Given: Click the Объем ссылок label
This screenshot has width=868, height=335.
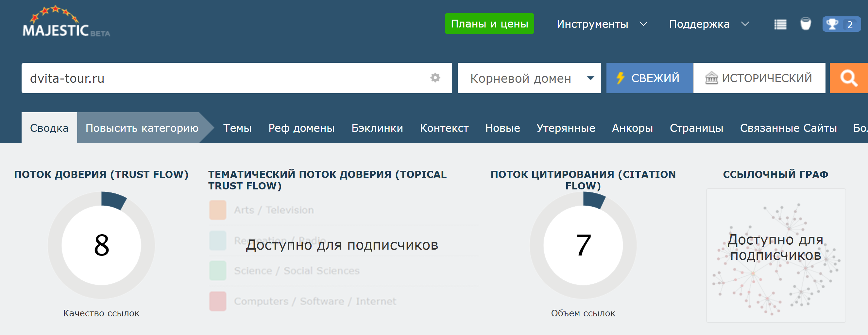Looking at the screenshot, I should [583, 313].
